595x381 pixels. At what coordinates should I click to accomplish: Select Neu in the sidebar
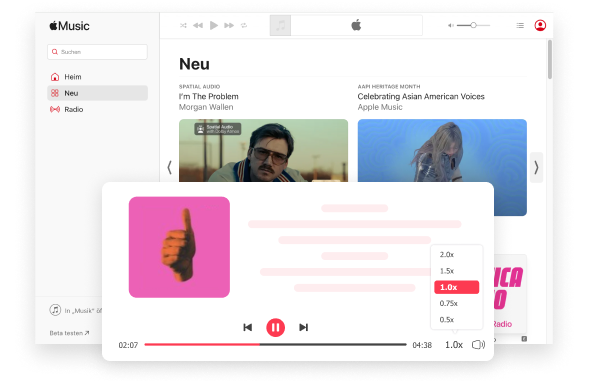coord(98,93)
